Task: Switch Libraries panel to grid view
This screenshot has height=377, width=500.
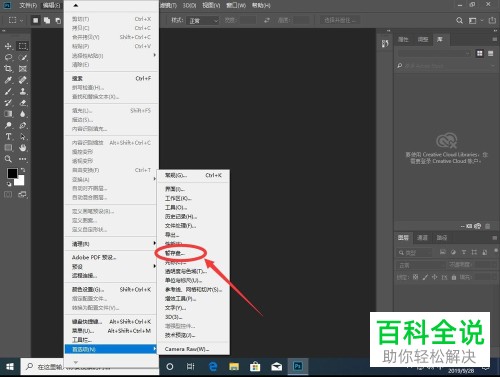Action: (x=480, y=53)
